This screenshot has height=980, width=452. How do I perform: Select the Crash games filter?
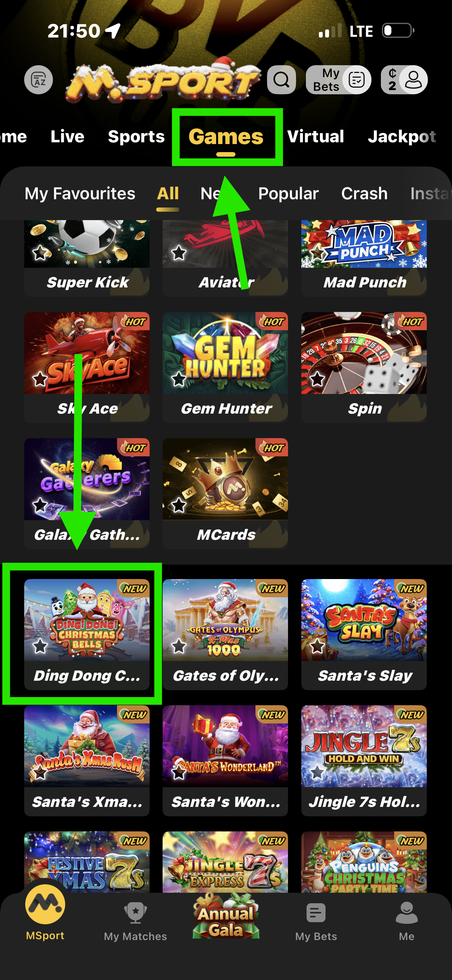[364, 193]
